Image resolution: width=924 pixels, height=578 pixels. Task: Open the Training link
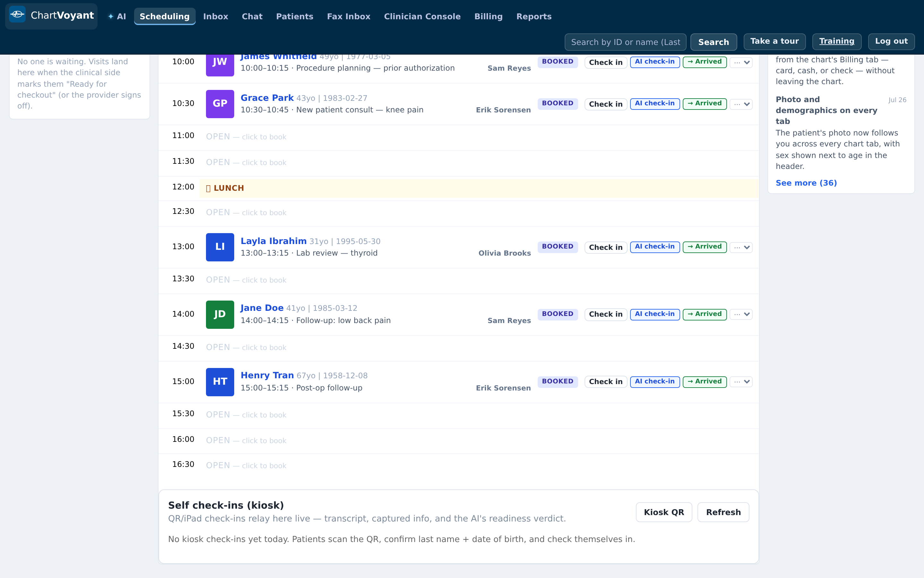(x=836, y=41)
